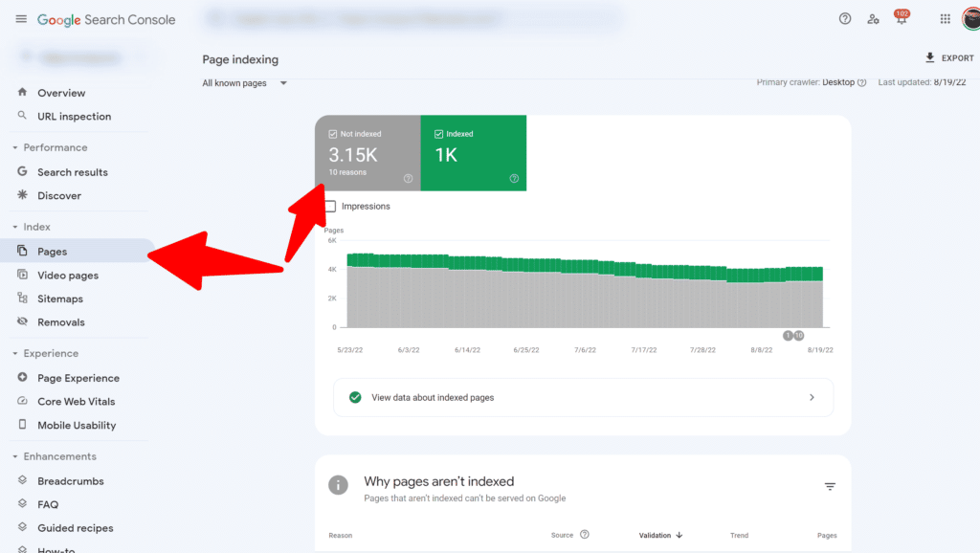Uncheck the Not indexed checkbox

pyautogui.click(x=332, y=134)
